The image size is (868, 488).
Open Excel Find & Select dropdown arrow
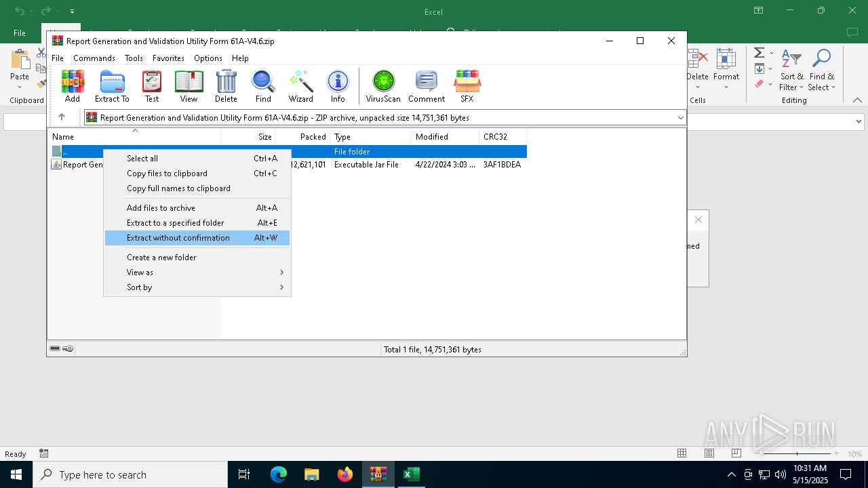tap(833, 87)
